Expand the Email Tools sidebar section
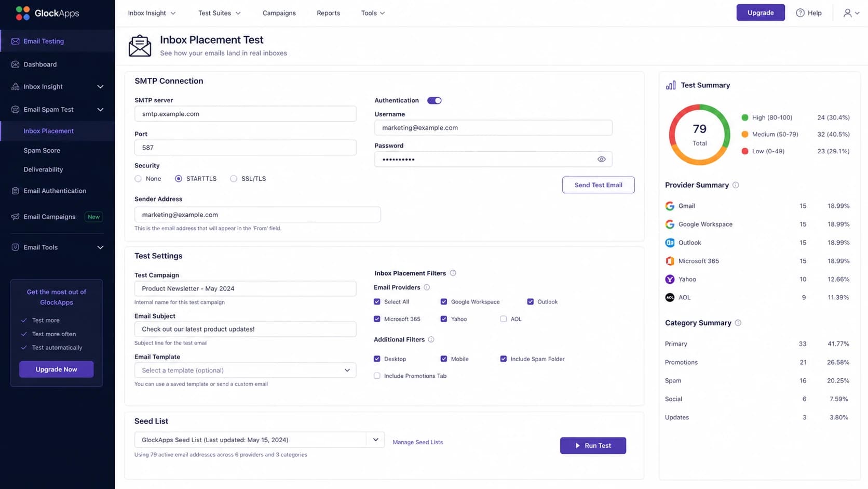 point(100,247)
